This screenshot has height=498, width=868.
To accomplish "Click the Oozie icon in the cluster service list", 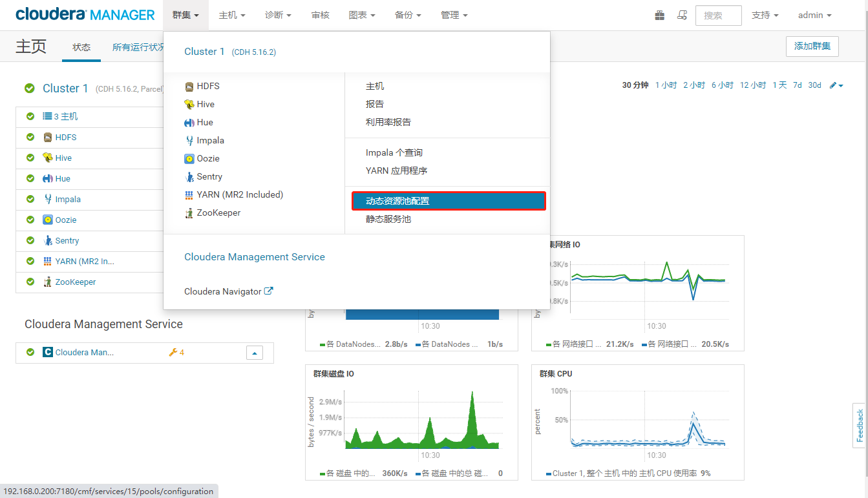I will (x=48, y=220).
